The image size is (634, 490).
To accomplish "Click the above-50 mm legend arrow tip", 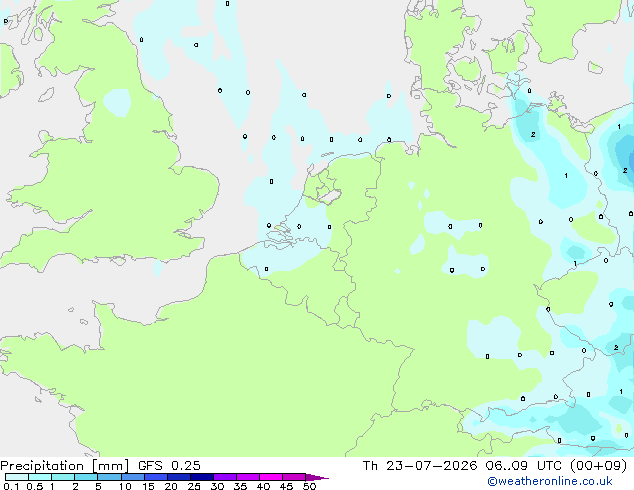I will (317, 477).
